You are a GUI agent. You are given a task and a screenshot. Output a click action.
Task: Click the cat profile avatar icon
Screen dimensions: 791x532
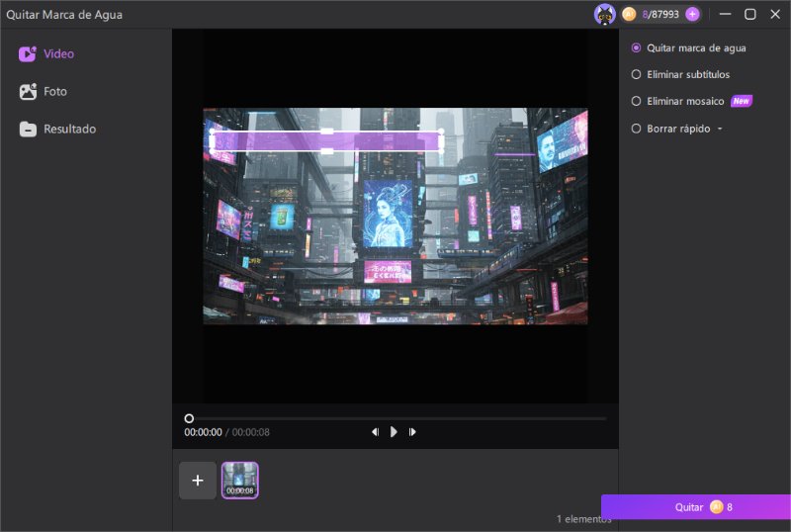tap(604, 14)
